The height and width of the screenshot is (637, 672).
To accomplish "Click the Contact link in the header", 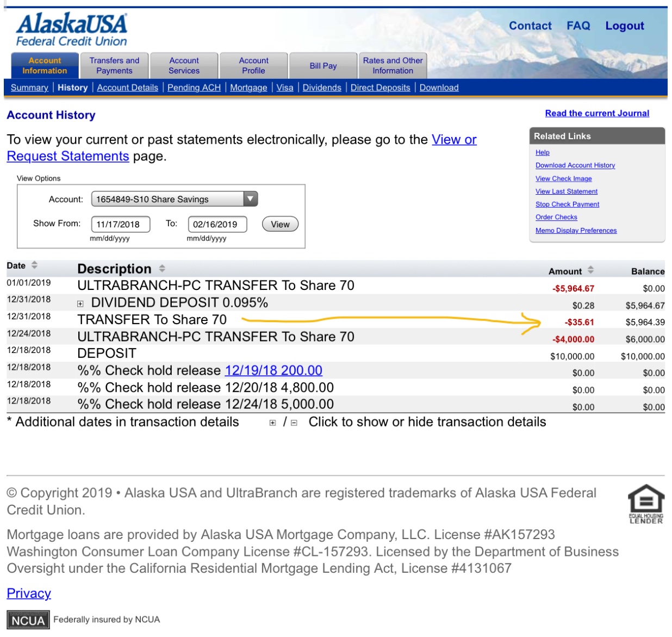I will [x=530, y=26].
